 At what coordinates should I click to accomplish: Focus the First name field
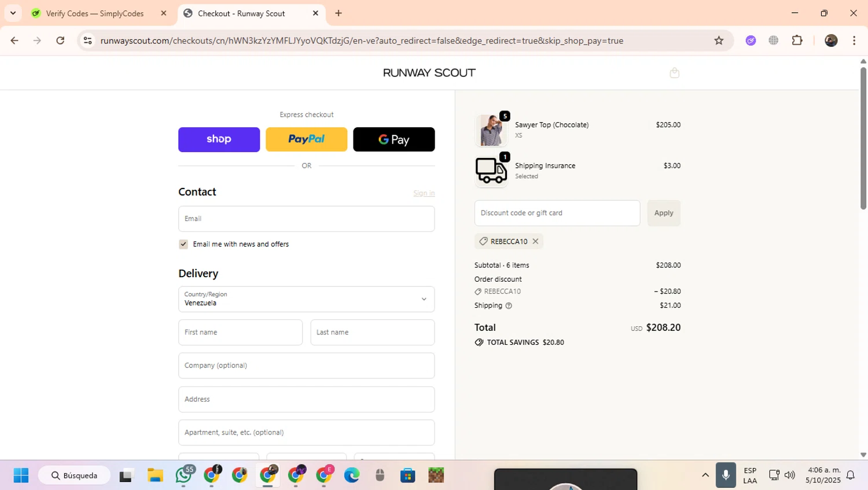click(x=240, y=333)
